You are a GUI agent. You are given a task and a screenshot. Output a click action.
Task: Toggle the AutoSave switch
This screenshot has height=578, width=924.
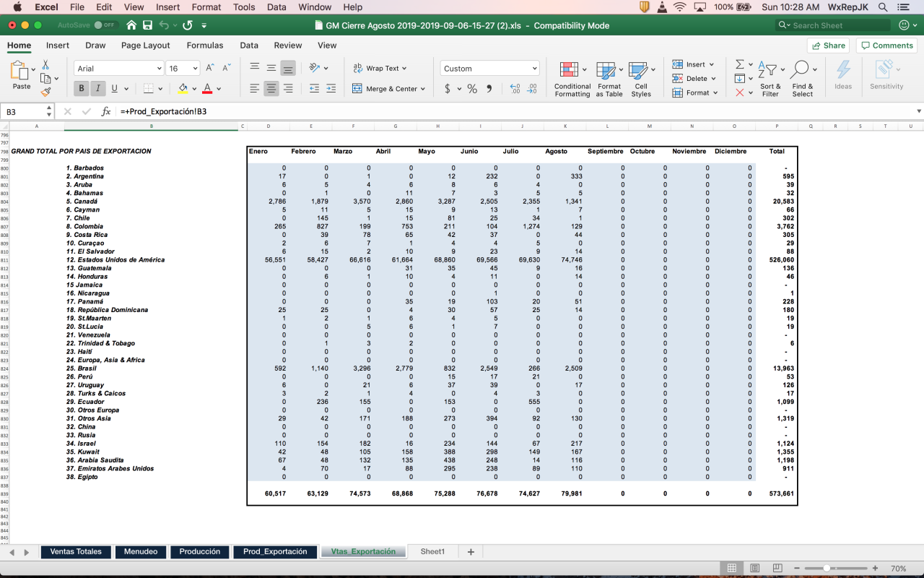point(106,25)
